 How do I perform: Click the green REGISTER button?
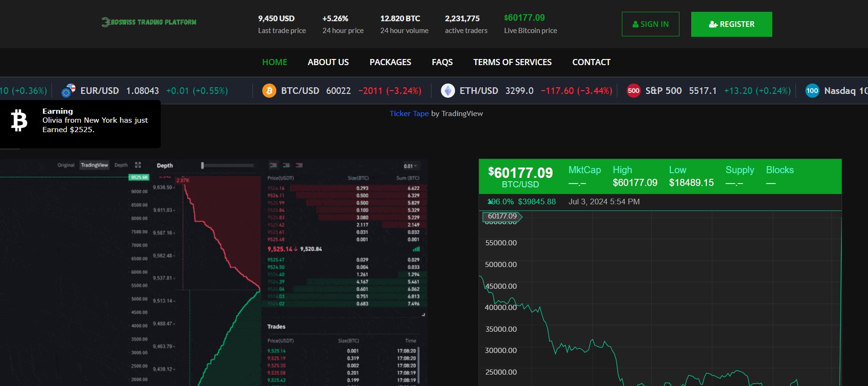coord(731,24)
